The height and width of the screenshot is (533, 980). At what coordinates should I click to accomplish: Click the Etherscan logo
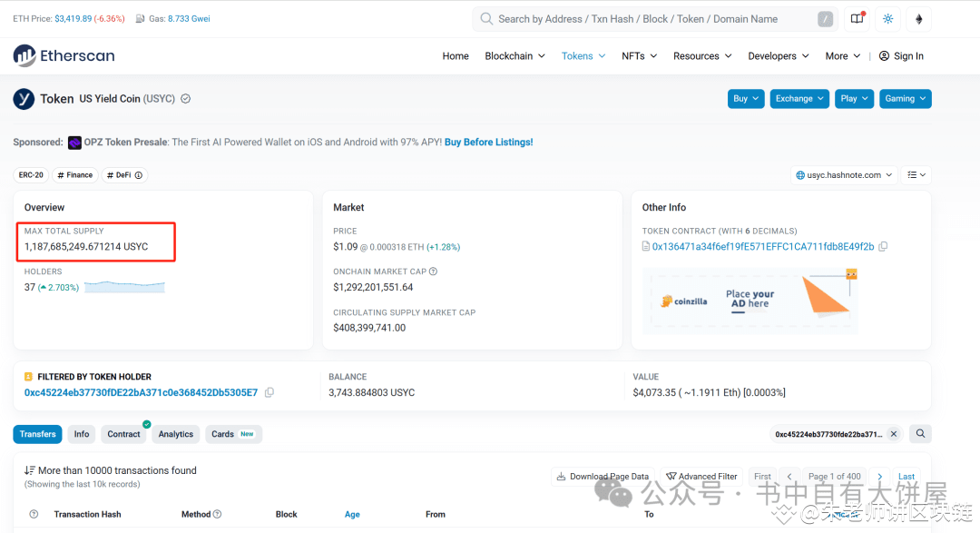(x=64, y=55)
